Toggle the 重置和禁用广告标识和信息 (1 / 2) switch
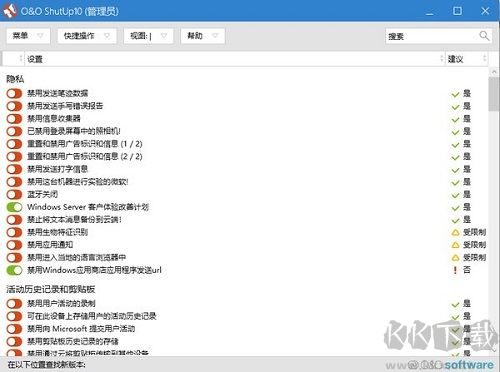 pyautogui.click(x=14, y=144)
